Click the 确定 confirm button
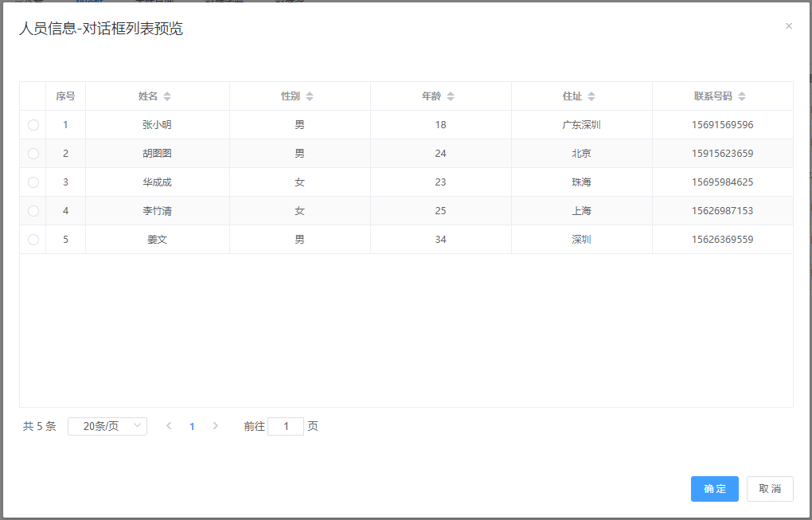This screenshot has width=812, height=520. coord(714,489)
